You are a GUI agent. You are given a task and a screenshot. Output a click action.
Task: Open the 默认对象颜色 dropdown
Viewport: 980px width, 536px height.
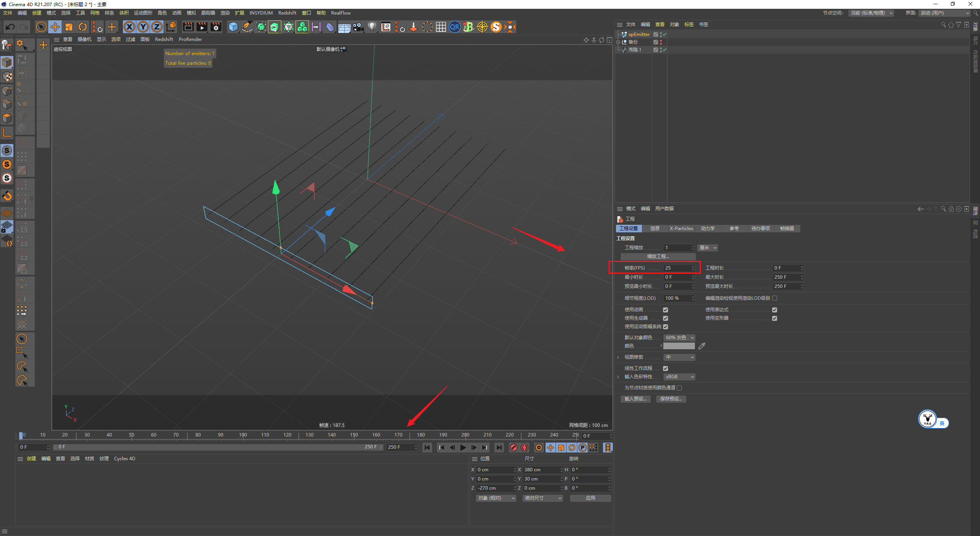coord(679,338)
